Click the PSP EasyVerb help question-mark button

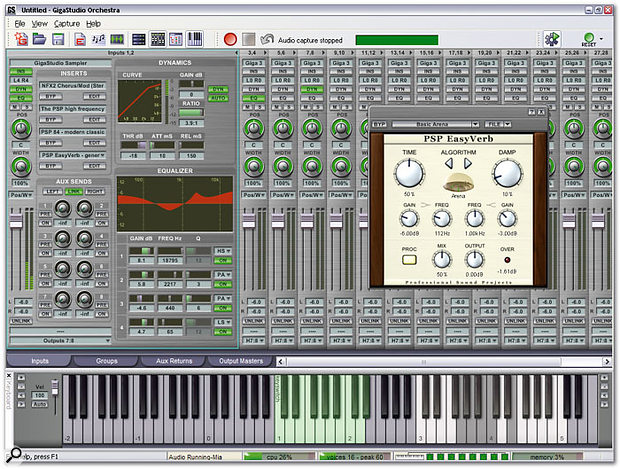pyautogui.click(x=531, y=112)
